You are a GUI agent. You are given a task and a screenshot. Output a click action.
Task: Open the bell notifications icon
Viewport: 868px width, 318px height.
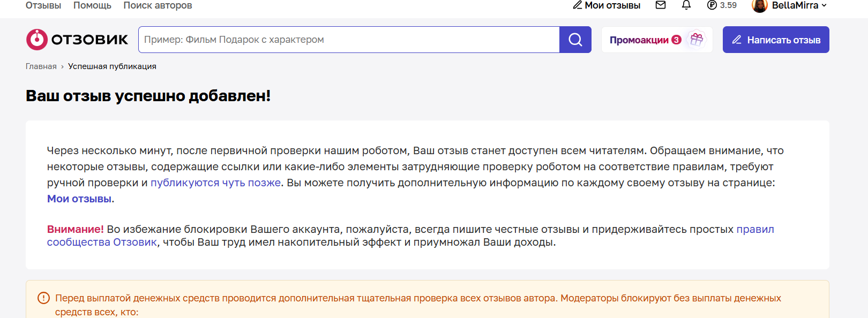pyautogui.click(x=686, y=5)
